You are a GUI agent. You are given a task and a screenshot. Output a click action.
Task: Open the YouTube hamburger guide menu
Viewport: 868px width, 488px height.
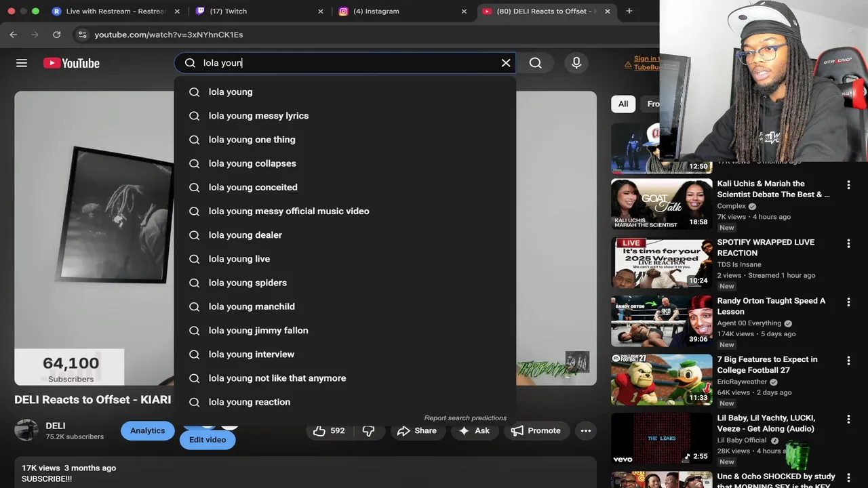[22, 63]
